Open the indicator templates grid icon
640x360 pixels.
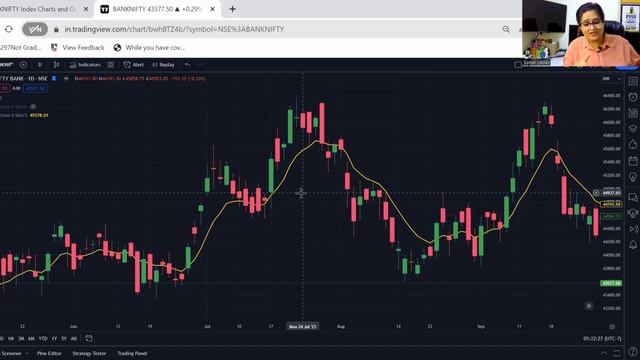click(x=111, y=64)
